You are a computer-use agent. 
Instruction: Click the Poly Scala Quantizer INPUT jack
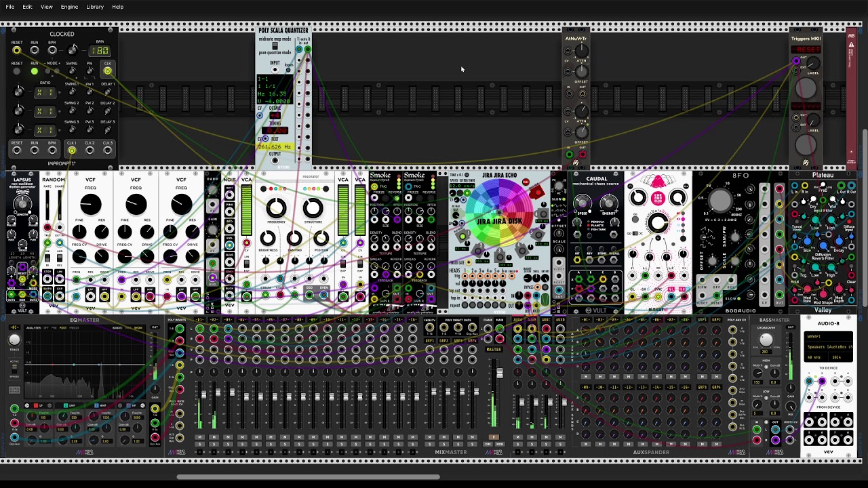coord(275,69)
